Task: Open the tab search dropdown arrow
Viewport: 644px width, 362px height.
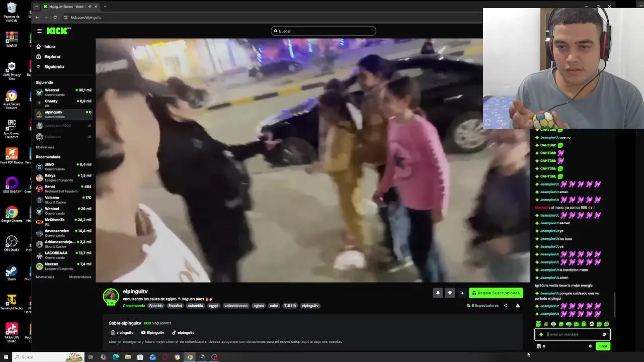Action: [x=36, y=7]
